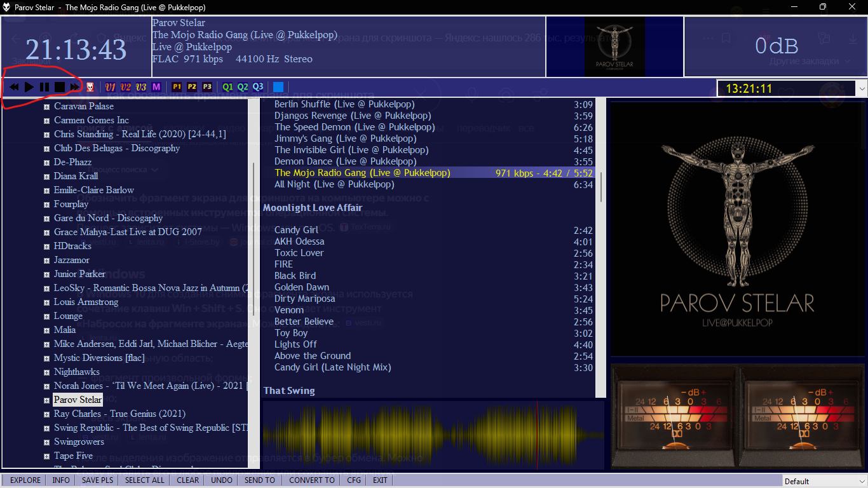Stop playback with the Stop button
Viewport: 868px width, 488px height.
tap(60, 87)
